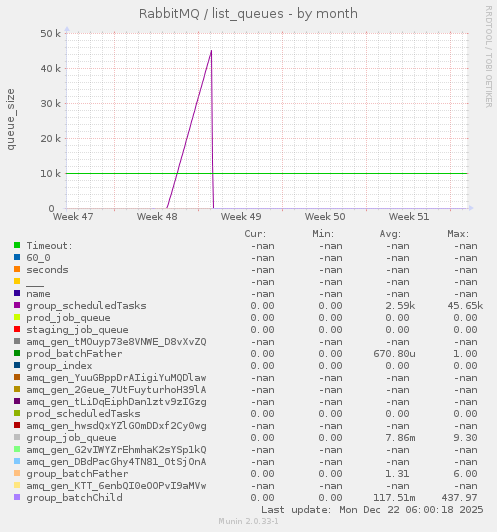Click the 7.86m average value

coord(400,438)
